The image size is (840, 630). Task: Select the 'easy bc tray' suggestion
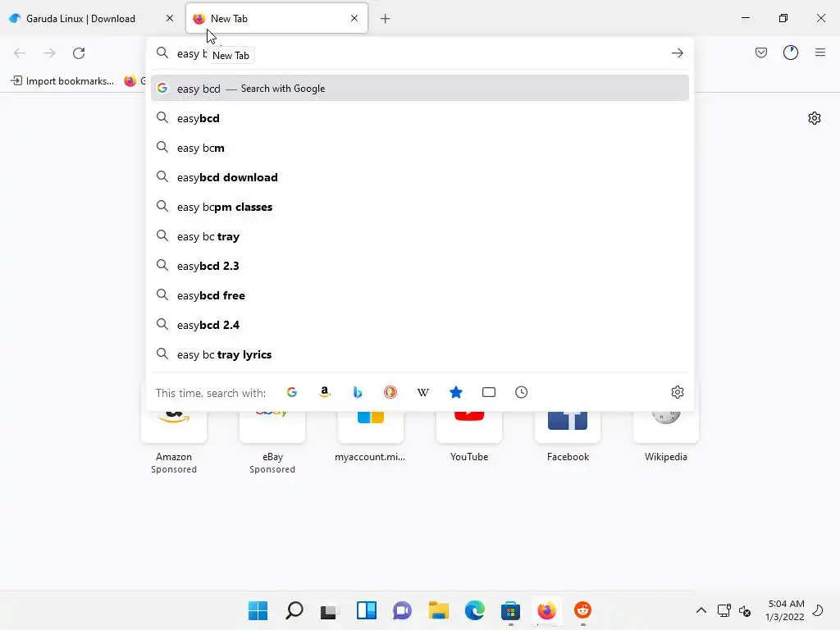(x=419, y=236)
